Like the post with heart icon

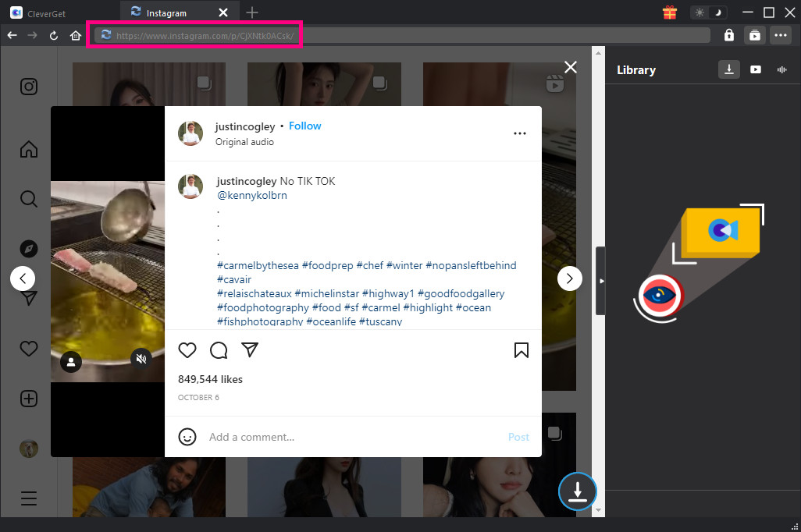187,350
